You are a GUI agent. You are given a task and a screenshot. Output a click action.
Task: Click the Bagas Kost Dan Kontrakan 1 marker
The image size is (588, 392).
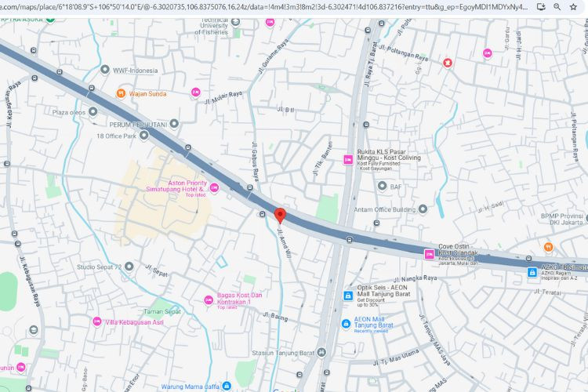[209, 300]
